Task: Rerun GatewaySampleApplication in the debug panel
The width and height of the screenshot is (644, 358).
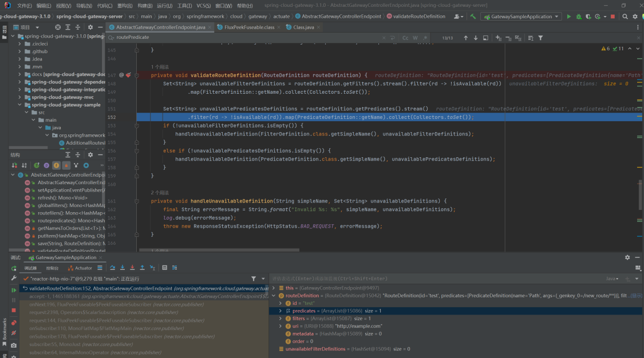Action: [14, 268]
